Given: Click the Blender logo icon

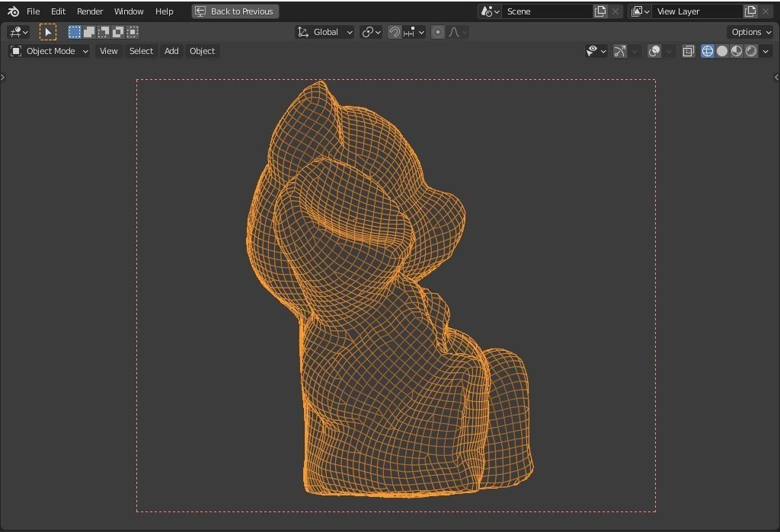Looking at the screenshot, I should [x=14, y=11].
